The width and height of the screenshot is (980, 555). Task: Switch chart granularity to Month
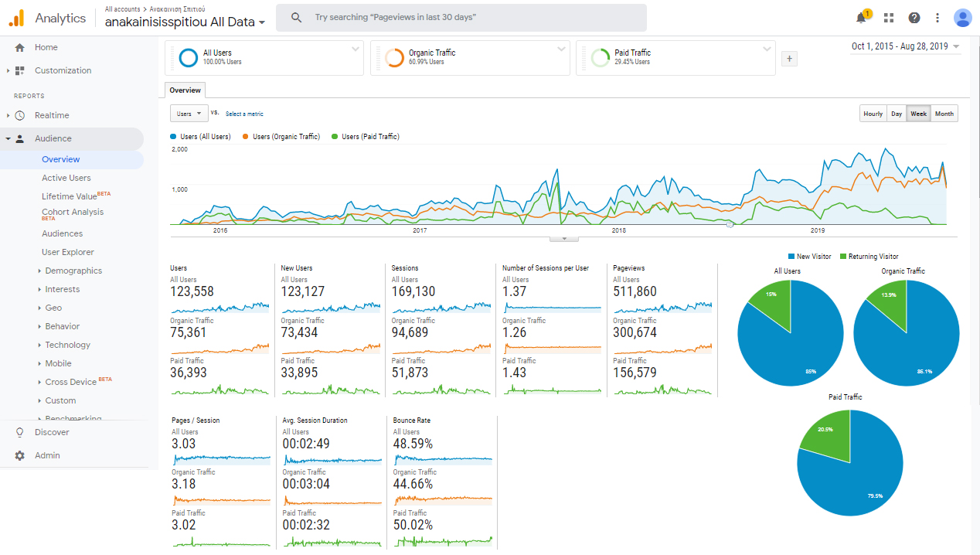point(944,114)
